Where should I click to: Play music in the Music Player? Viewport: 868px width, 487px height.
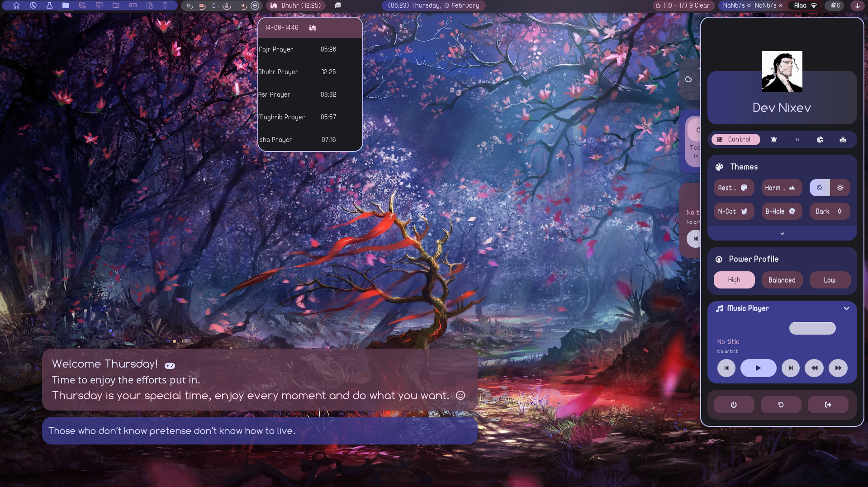758,368
